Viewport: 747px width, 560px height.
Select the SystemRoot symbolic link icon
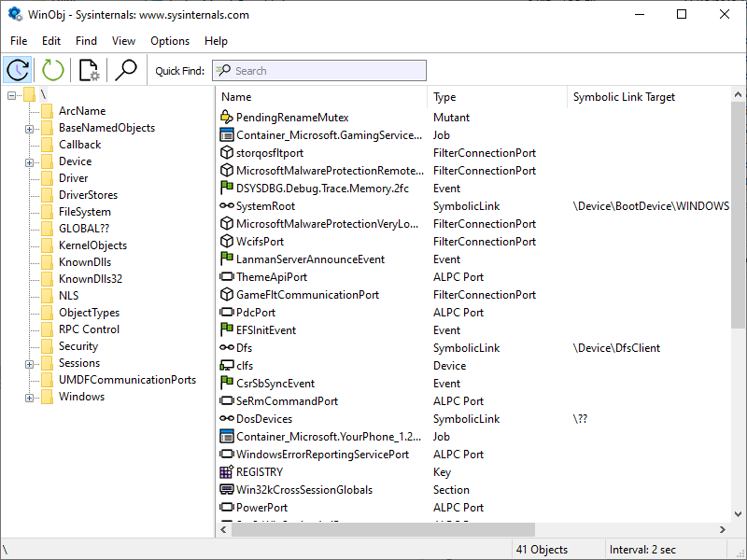[226, 206]
